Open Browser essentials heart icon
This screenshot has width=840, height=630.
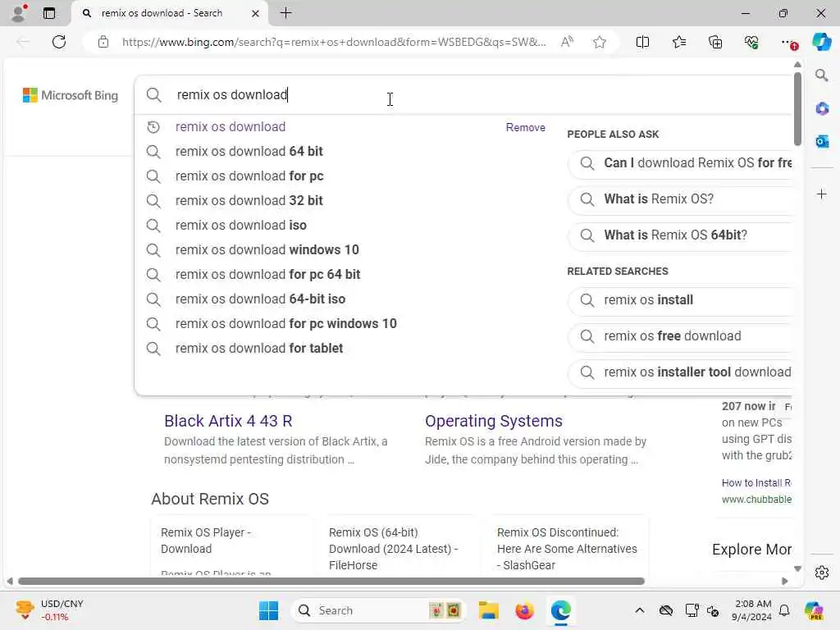(x=751, y=42)
